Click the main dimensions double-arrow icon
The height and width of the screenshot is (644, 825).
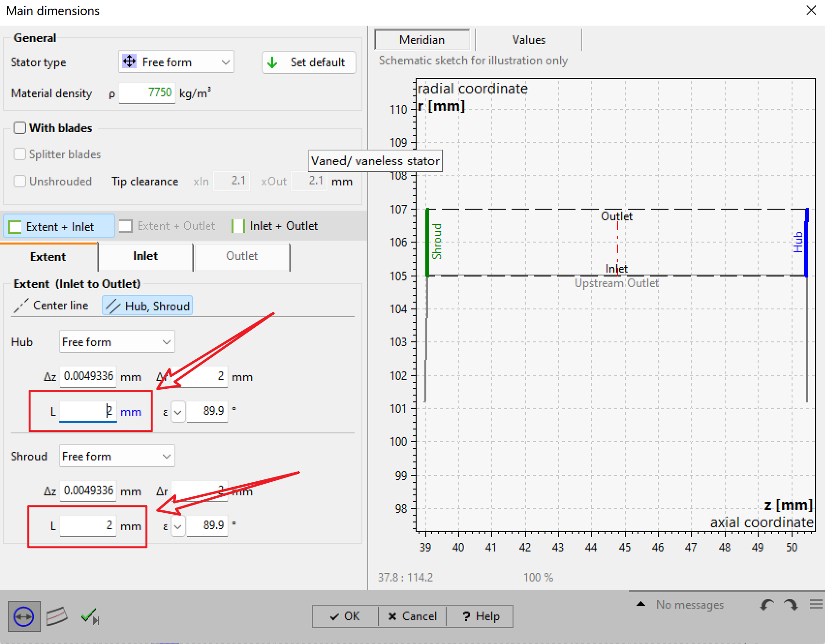click(x=24, y=616)
